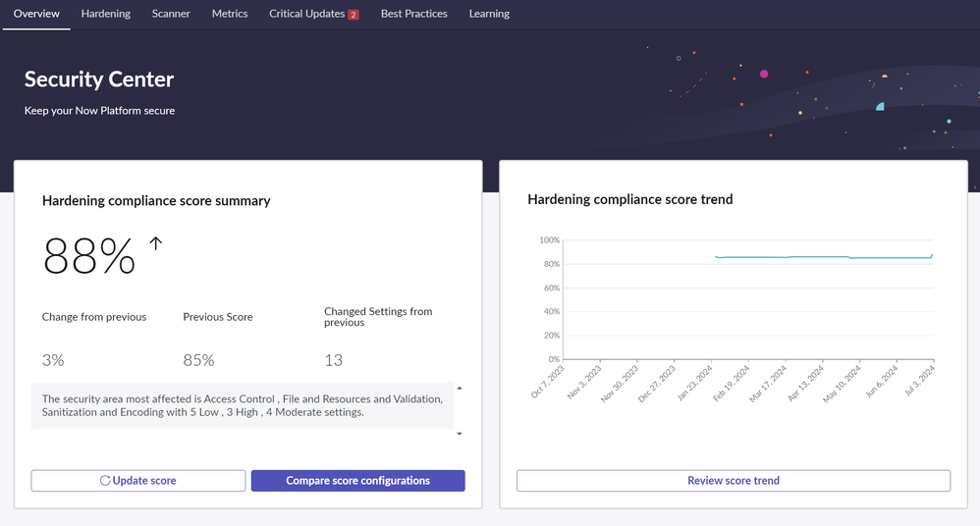
Task: Click 'Hardening compliance score trend' heading
Action: [x=630, y=199]
